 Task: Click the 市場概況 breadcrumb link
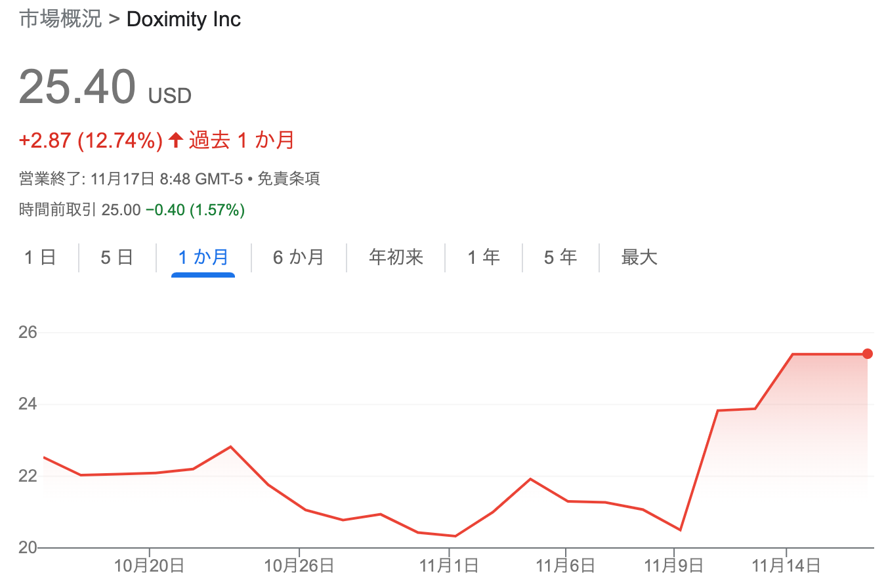tap(60, 19)
